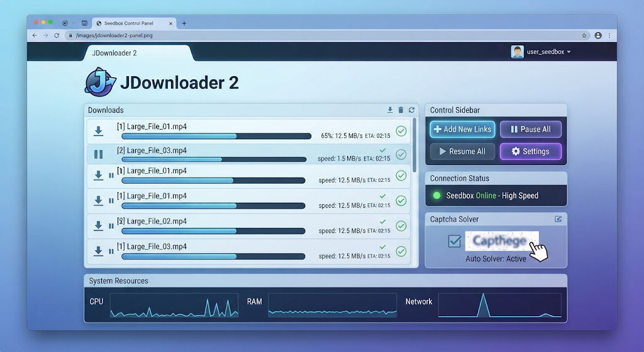Pause the [1] Large_File_03.mp4 download
Viewport: 644px width, 352px height.
[x=111, y=251]
